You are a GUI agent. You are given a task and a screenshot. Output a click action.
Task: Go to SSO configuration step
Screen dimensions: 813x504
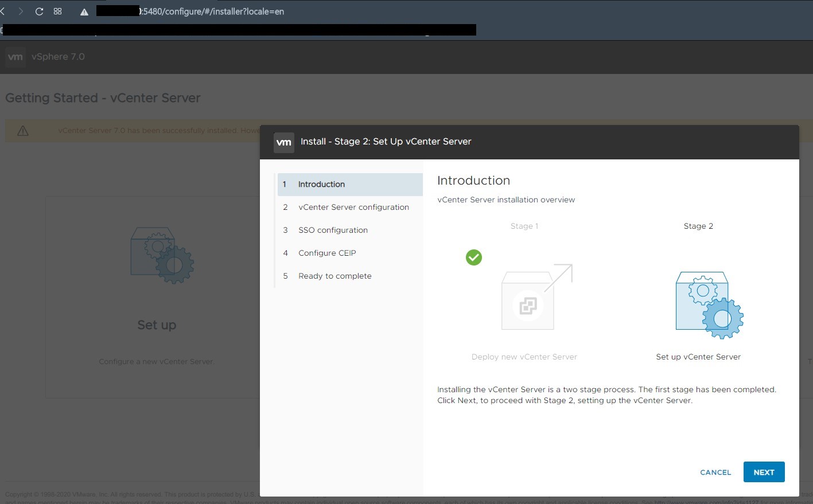(x=350, y=230)
